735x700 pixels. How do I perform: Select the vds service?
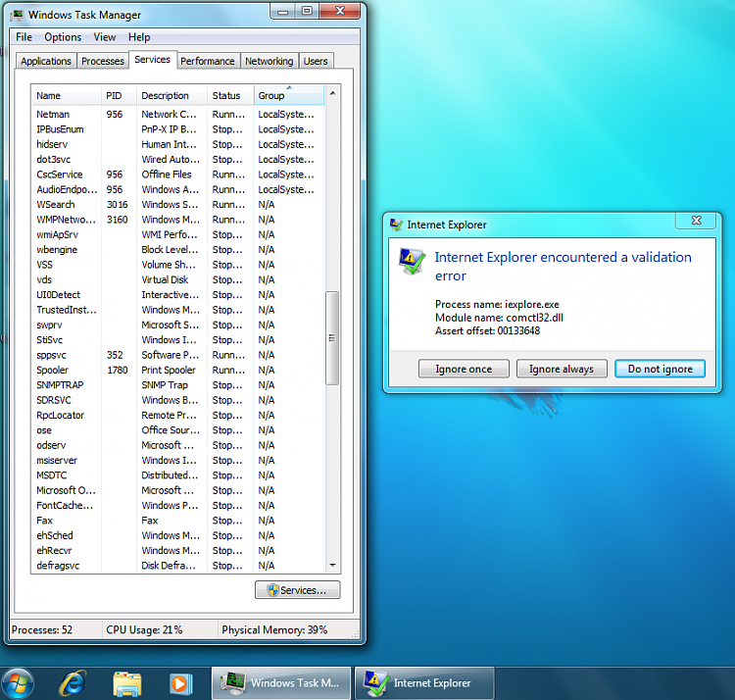tap(178, 279)
